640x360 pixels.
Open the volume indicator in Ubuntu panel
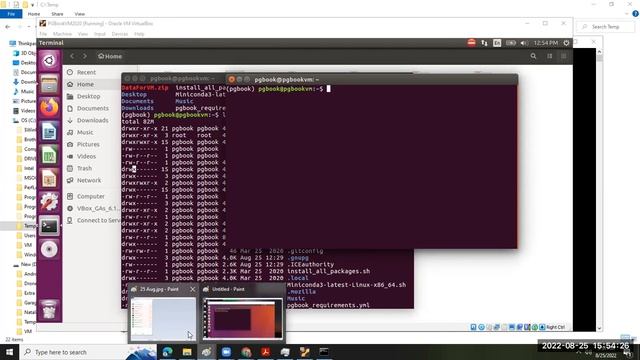[524, 43]
